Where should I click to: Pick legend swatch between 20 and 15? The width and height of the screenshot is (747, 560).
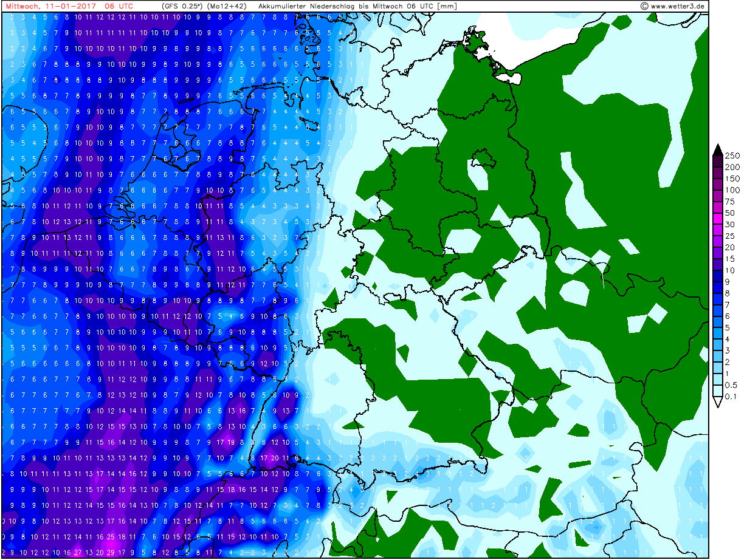(717, 253)
